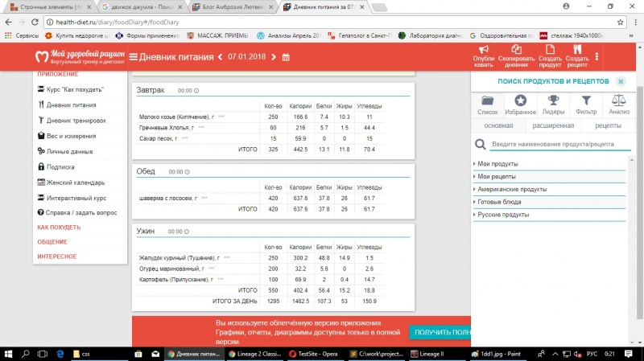The image size is (644, 361).
Task: Click the Опубликовать megaphone icon
Action: tap(484, 50)
